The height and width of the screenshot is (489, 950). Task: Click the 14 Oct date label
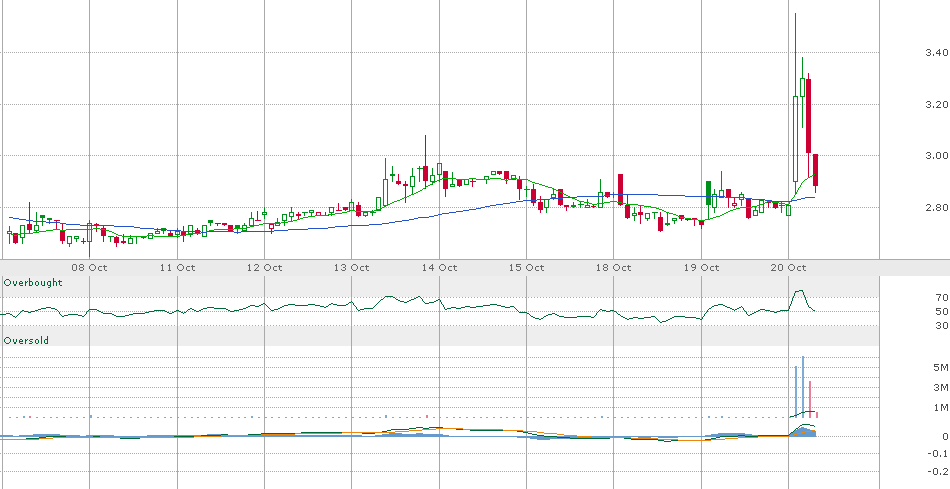439,267
